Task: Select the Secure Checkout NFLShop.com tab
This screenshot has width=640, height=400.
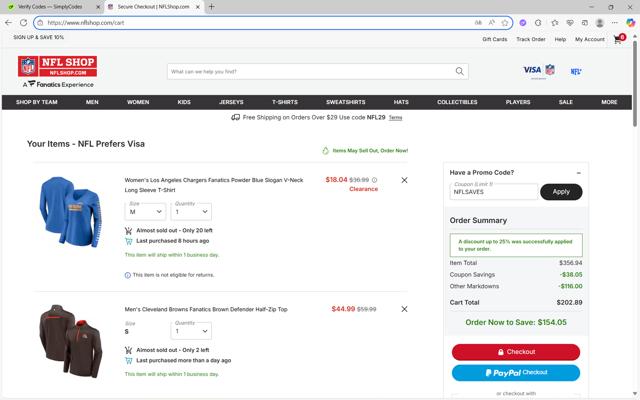Action: pos(153,7)
